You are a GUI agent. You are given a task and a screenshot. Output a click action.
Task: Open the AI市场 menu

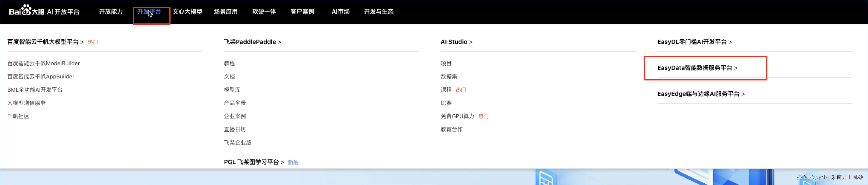coord(341,12)
